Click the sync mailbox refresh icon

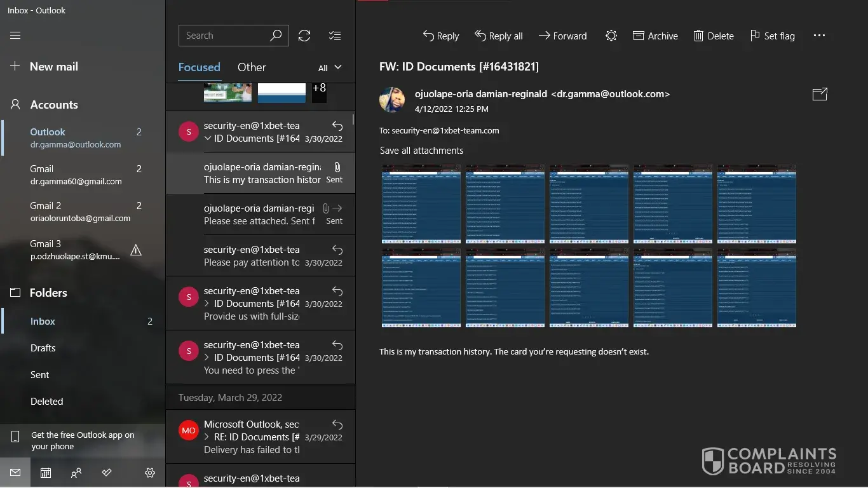(304, 36)
